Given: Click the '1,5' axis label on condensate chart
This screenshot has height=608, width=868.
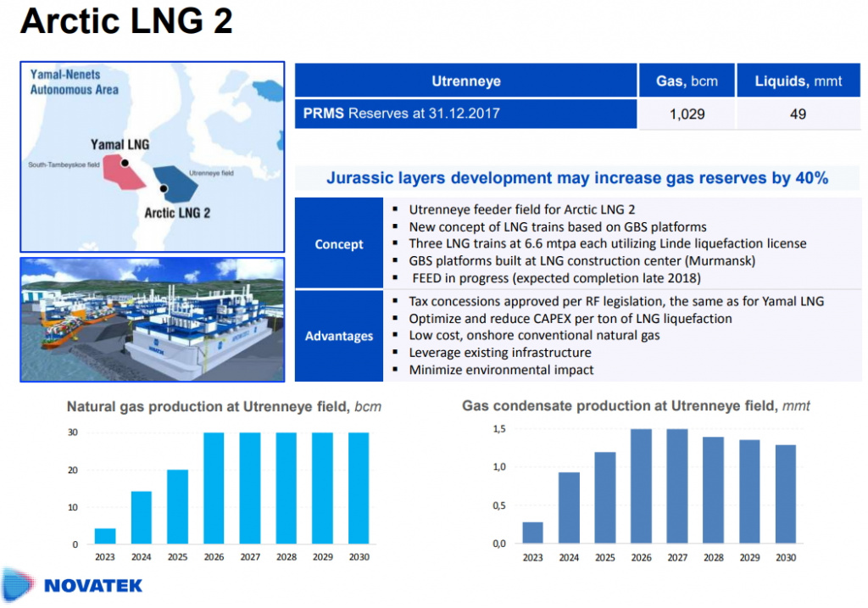Looking at the screenshot, I should point(499,428).
